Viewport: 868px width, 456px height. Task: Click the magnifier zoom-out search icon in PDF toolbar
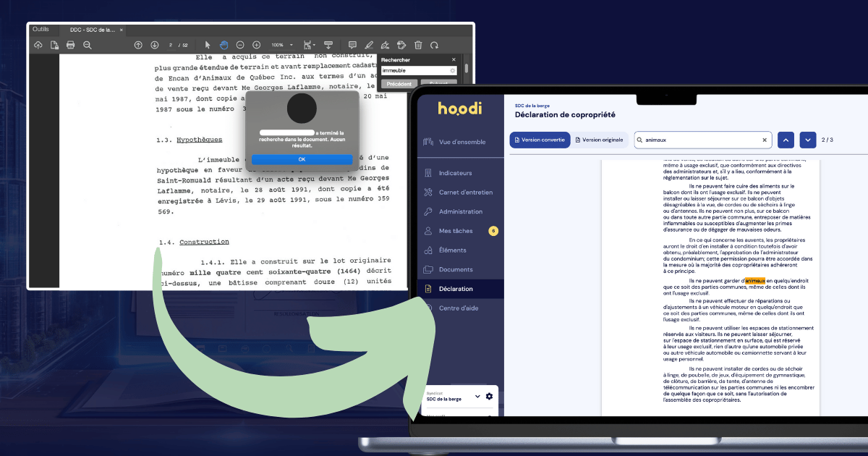coord(88,45)
